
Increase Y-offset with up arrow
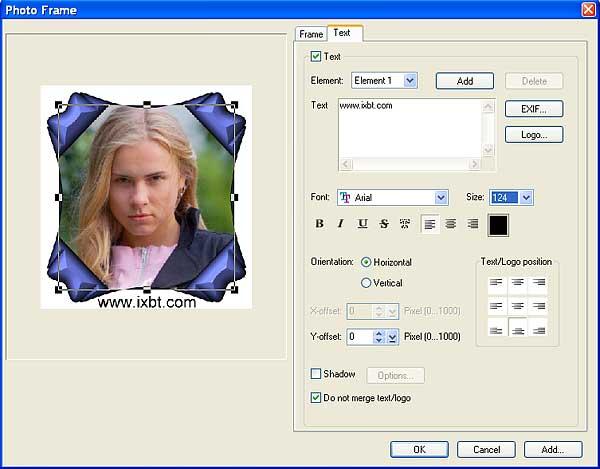[379, 334]
